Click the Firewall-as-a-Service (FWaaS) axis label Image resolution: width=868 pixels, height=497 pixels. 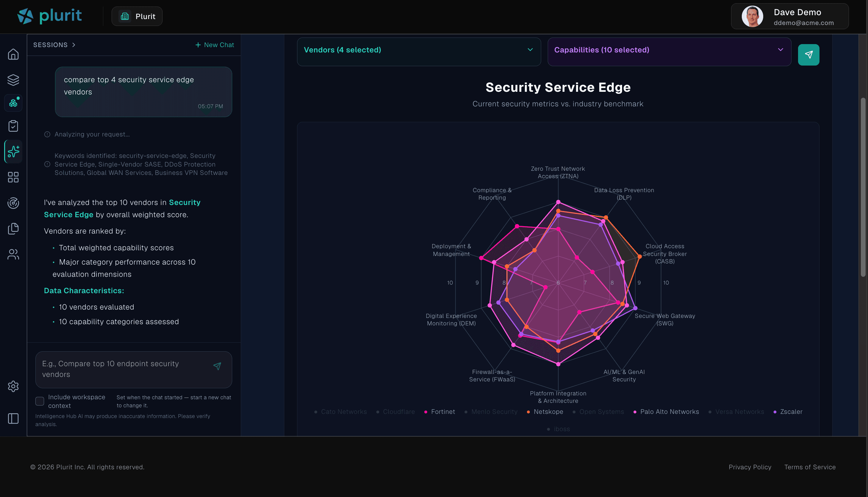pyautogui.click(x=492, y=375)
